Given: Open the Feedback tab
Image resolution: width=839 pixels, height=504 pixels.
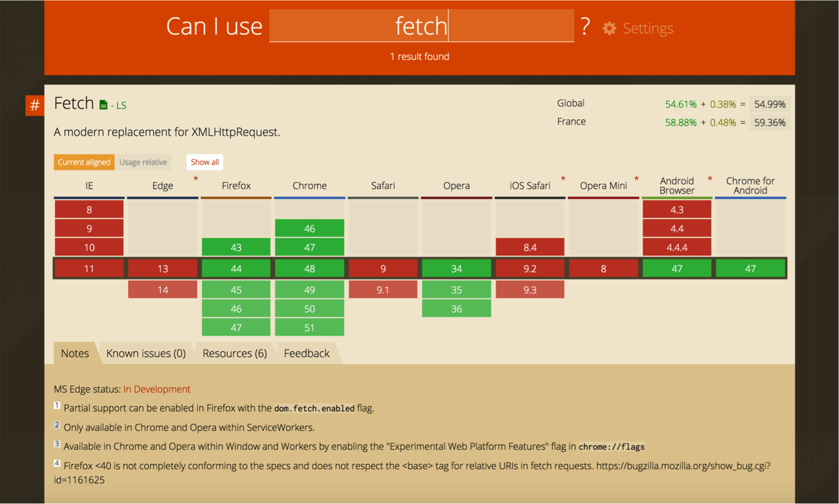Looking at the screenshot, I should pyautogui.click(x=306, y=353).
